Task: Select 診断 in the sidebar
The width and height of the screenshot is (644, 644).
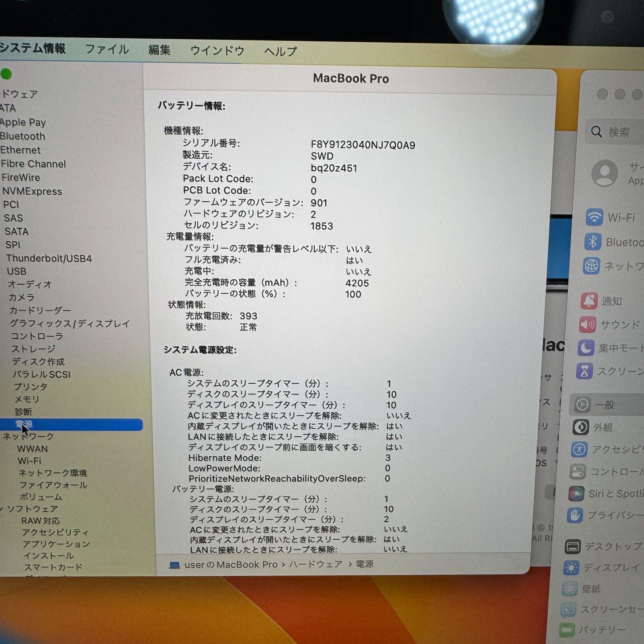Action: [24, 411]
